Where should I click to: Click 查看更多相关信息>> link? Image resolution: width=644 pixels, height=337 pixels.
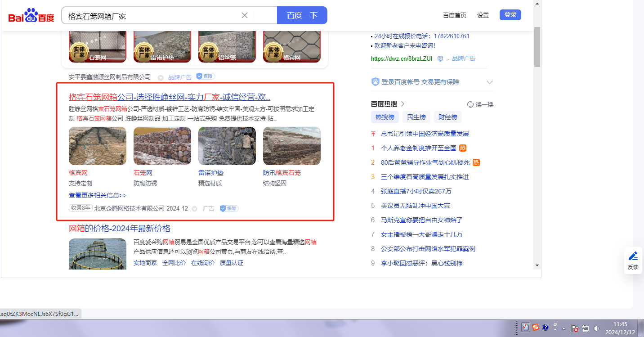pos(98,195)
